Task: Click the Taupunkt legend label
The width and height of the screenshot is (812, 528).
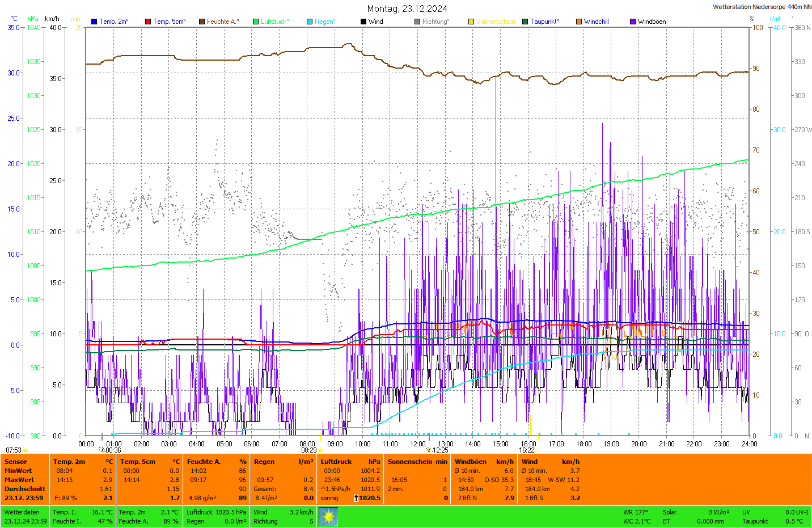Action: click(x=544, y=22)
